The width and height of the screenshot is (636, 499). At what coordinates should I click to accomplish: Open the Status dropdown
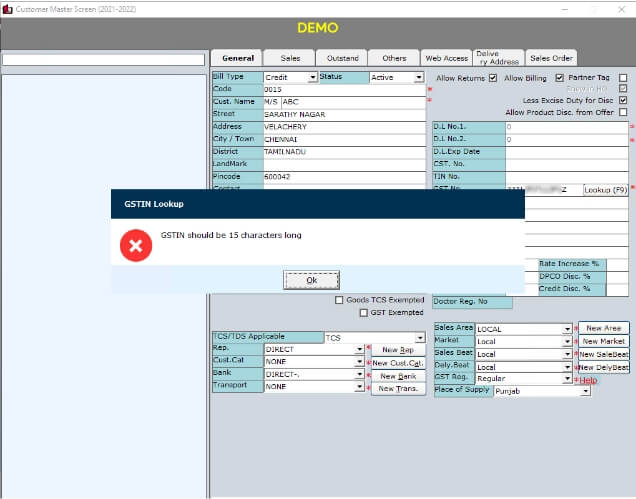pos(419,77)
